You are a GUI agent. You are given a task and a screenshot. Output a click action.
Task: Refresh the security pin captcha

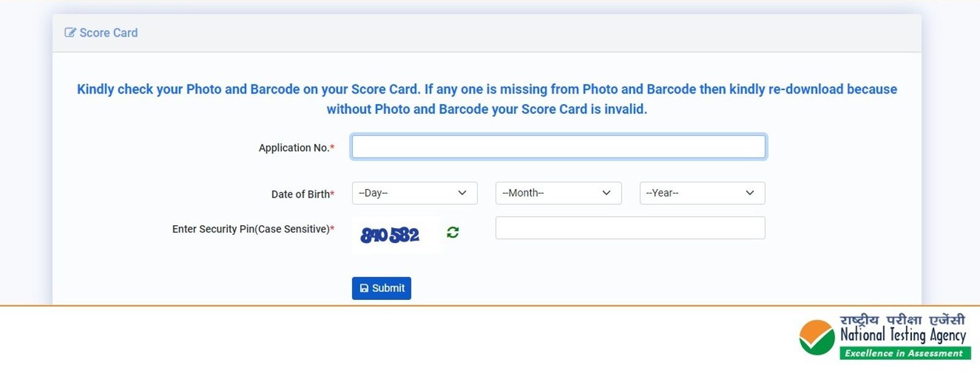(x=453, y=233)
